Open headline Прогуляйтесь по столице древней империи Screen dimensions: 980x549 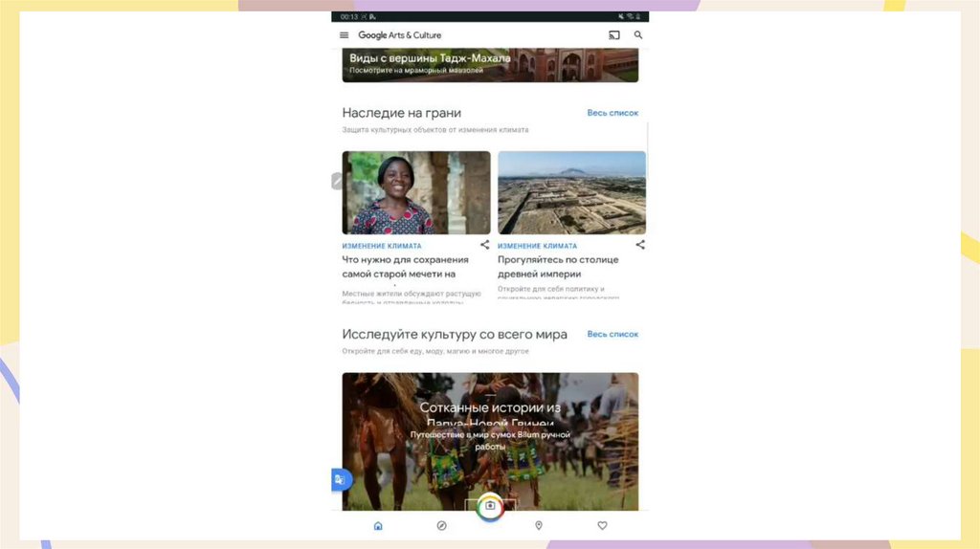[x=558, y=267]
